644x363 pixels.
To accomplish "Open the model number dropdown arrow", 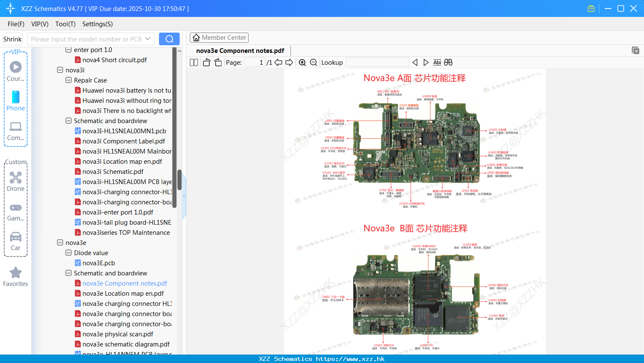I will pyautogui.click(x=148, y=39).
